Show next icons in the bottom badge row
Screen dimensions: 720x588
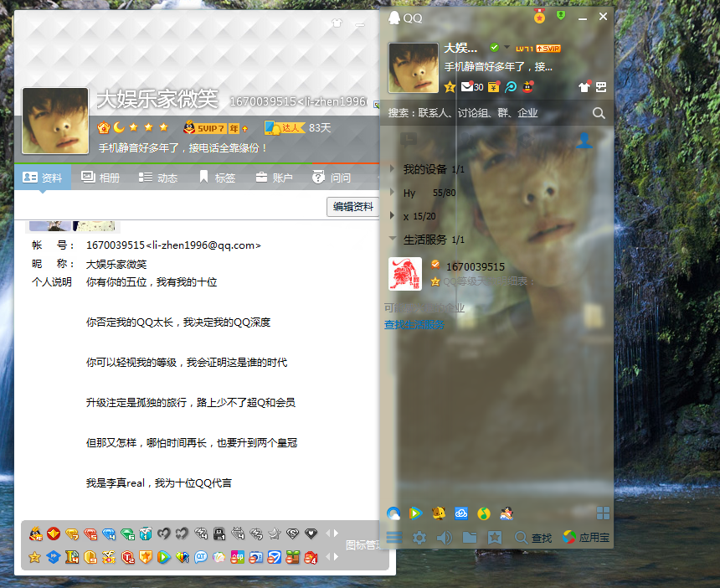pyautogui.click(x=336, y=557)
